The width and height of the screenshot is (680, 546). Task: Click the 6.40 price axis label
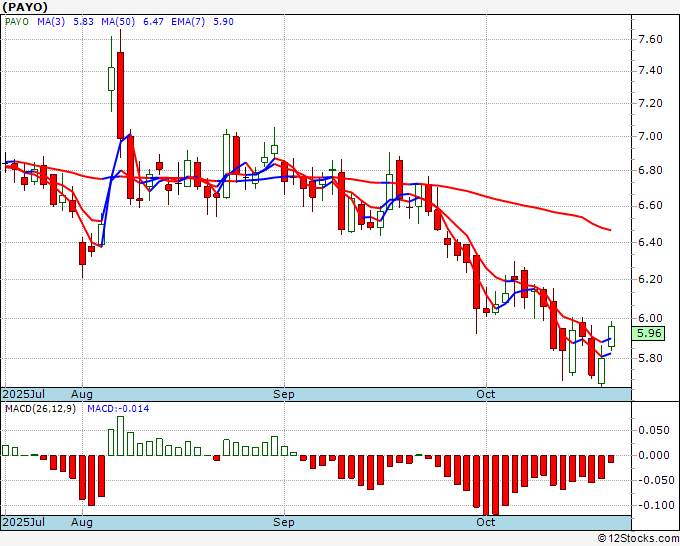651,242
